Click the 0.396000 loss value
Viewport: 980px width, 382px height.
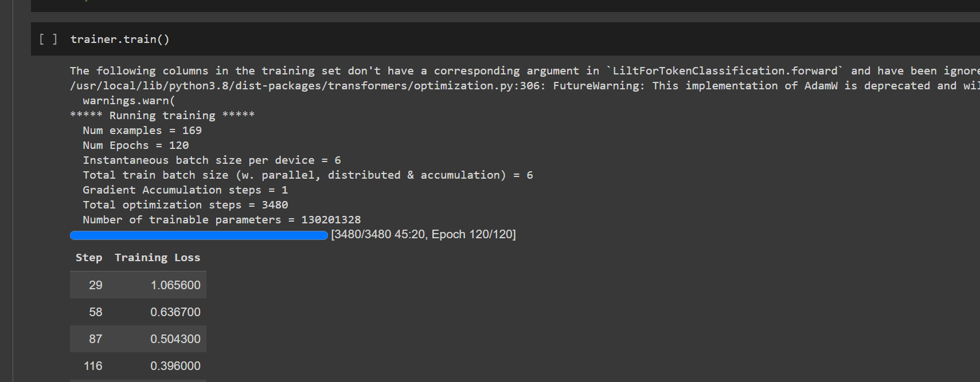click(x=175, y=366)
